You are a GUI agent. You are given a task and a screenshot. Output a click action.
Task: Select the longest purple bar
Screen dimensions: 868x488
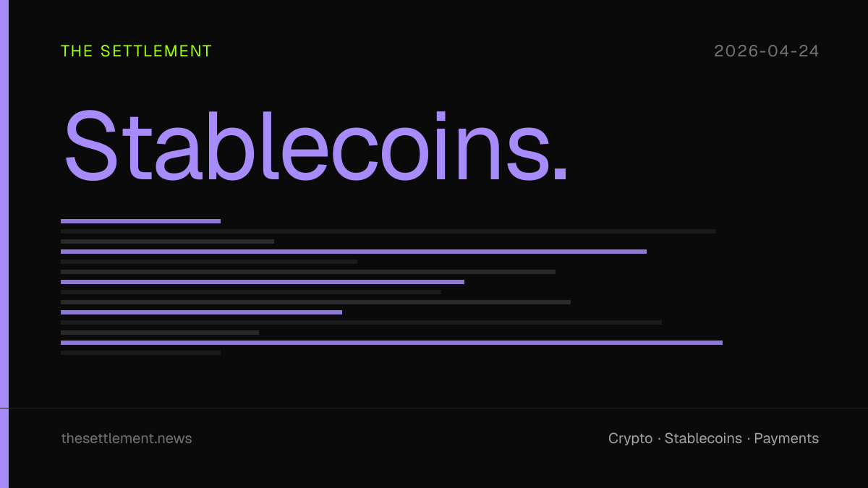[x=391, y=343]
